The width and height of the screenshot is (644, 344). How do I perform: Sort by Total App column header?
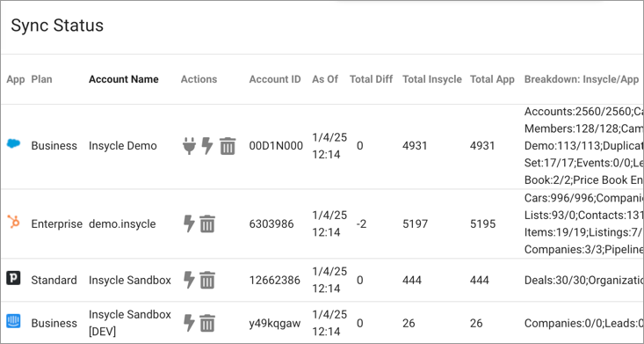[x=492, y=79]
